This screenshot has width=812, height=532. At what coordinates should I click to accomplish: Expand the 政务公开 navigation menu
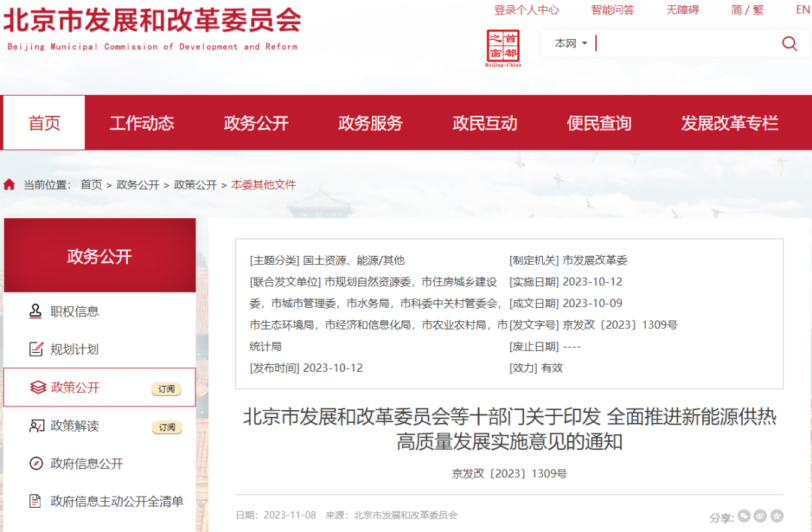point(255,123)
